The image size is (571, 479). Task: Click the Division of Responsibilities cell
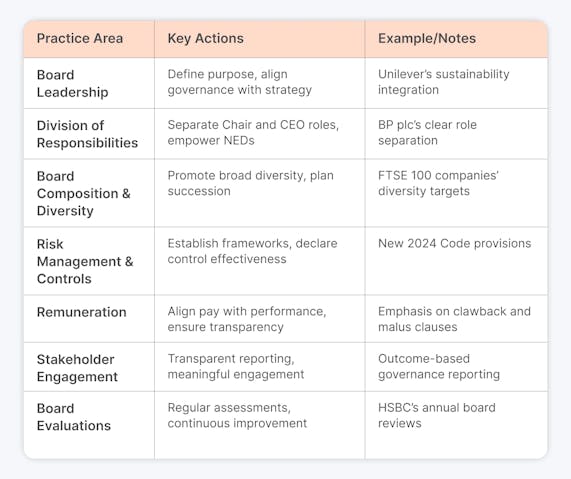click(87, 134)
